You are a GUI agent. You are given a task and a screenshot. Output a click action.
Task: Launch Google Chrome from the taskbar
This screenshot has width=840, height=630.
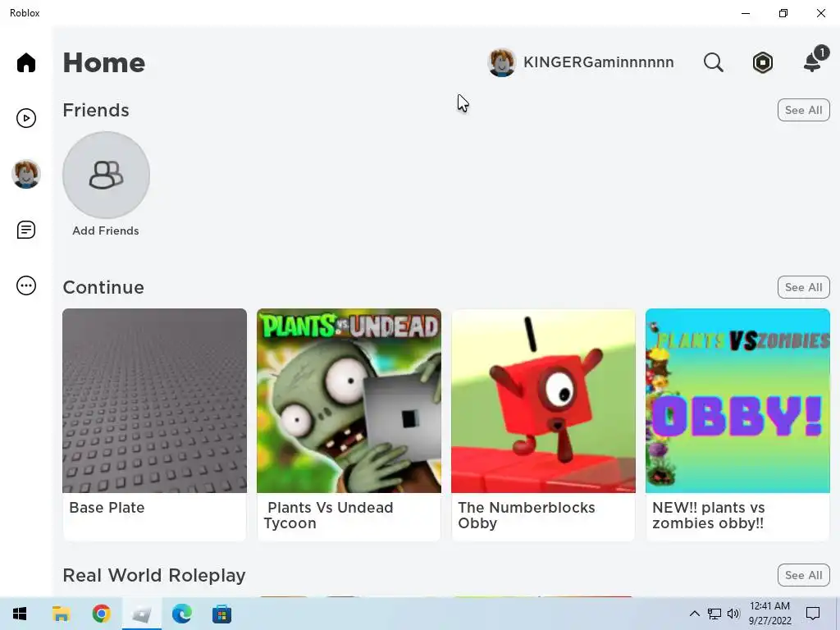pos(101,614)
